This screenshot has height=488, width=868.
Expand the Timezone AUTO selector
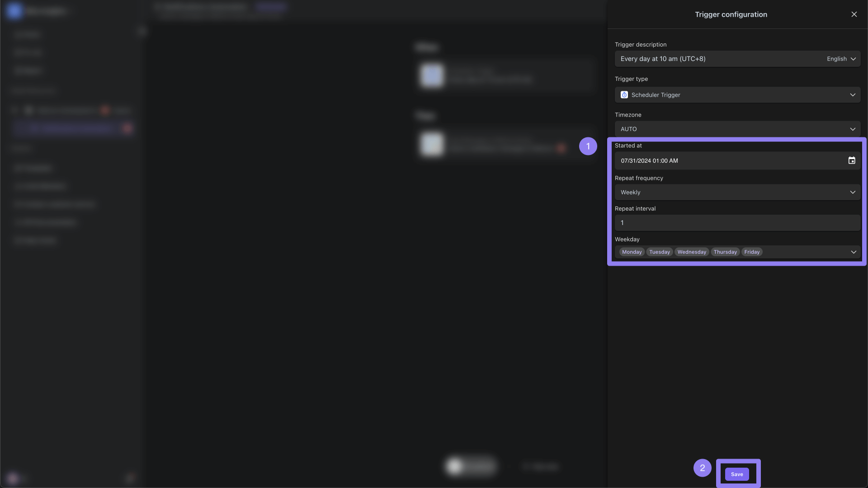click(x=737, y=129)
